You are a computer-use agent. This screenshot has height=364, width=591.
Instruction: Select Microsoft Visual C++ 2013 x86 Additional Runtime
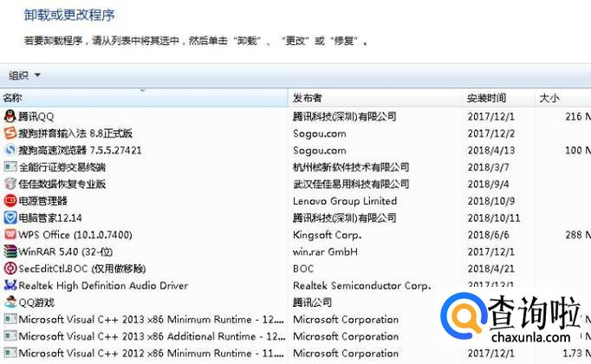tap(152, 336)
